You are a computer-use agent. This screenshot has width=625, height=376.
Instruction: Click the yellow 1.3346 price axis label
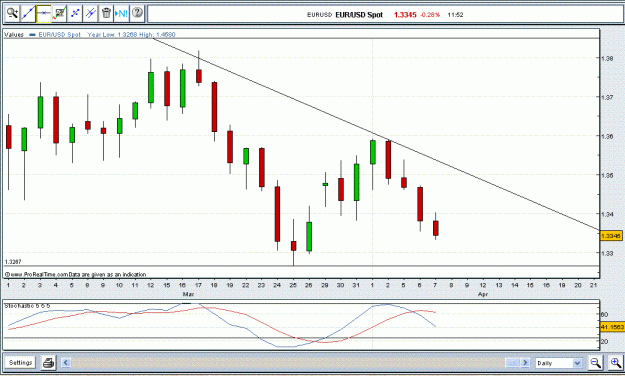point(611,236)
